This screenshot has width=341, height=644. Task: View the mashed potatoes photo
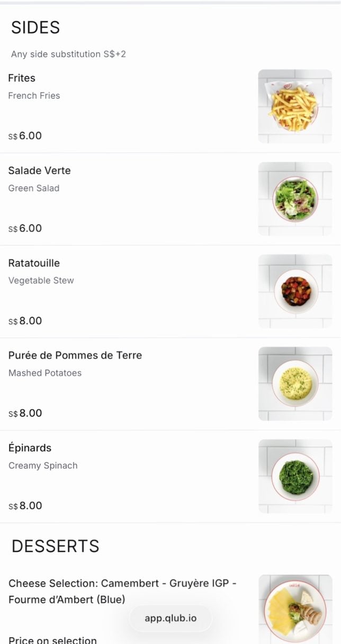tap(295, 384)
